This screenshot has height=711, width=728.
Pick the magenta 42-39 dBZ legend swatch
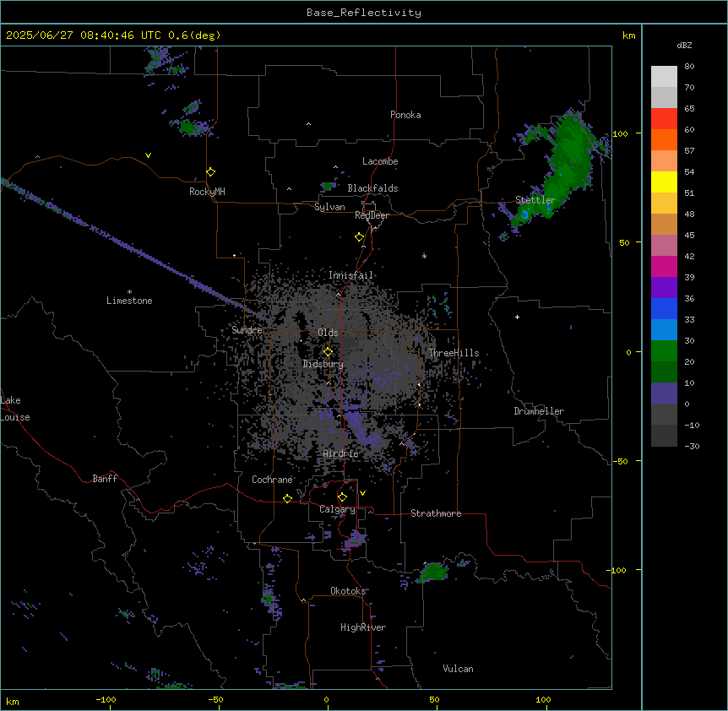(x=664, y=266)
